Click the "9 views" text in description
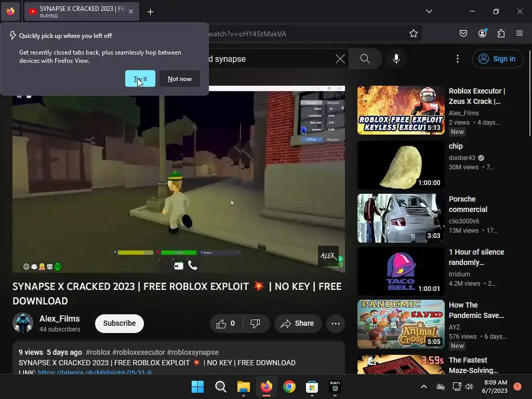Screen dimensions: 532x399 coord(31,352)
